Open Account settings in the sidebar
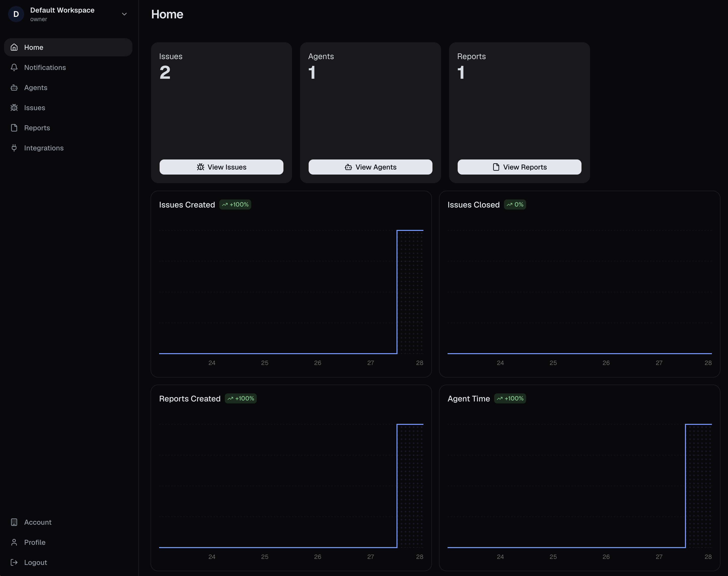The width and height of the screenshot is (728, 576). coord(68,522)
